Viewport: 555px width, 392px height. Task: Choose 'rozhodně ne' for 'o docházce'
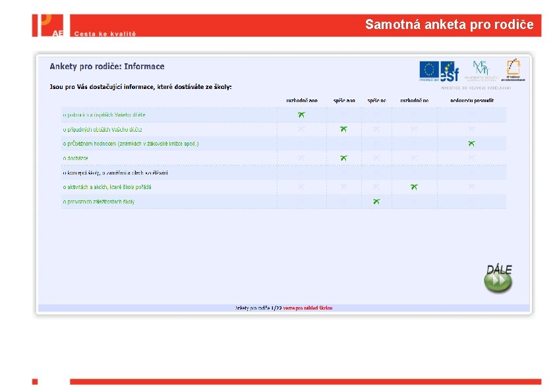click(414, 158)
